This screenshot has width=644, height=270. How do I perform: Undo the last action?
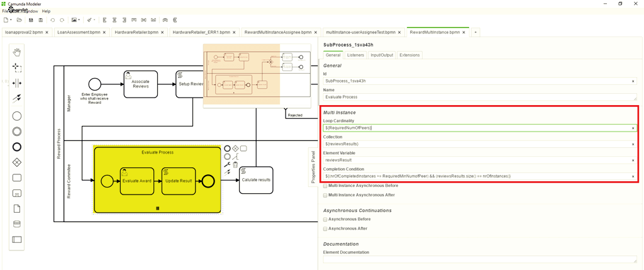(x=52, y=20)
